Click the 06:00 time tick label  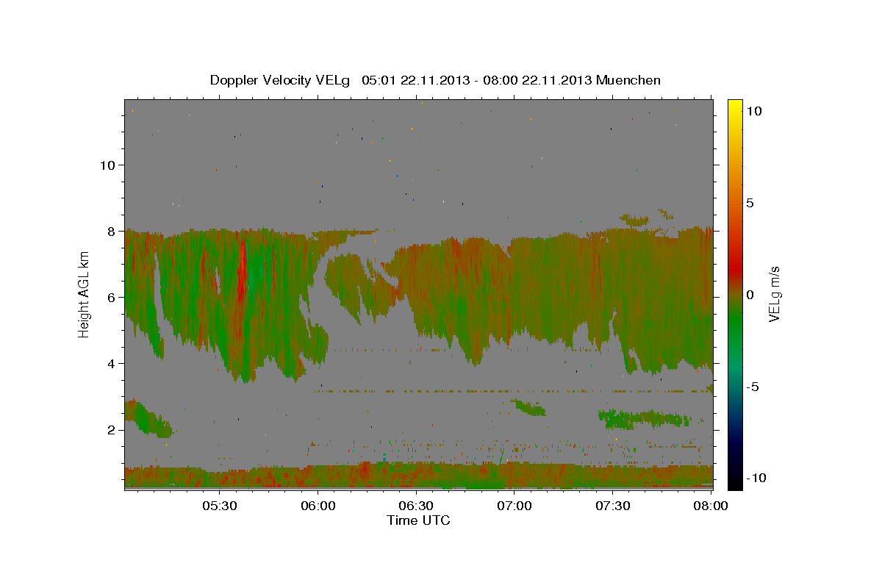318,506
